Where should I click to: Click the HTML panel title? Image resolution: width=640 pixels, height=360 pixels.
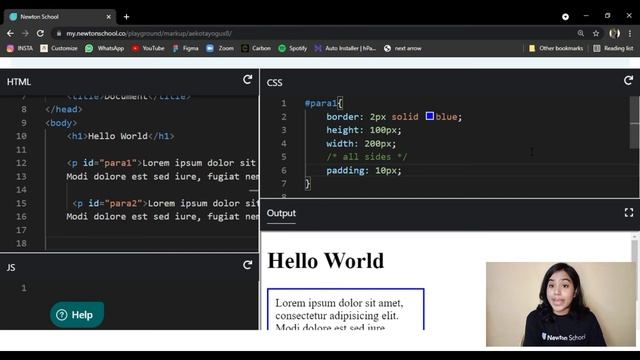pyautogui.click(x=19, y=82)
